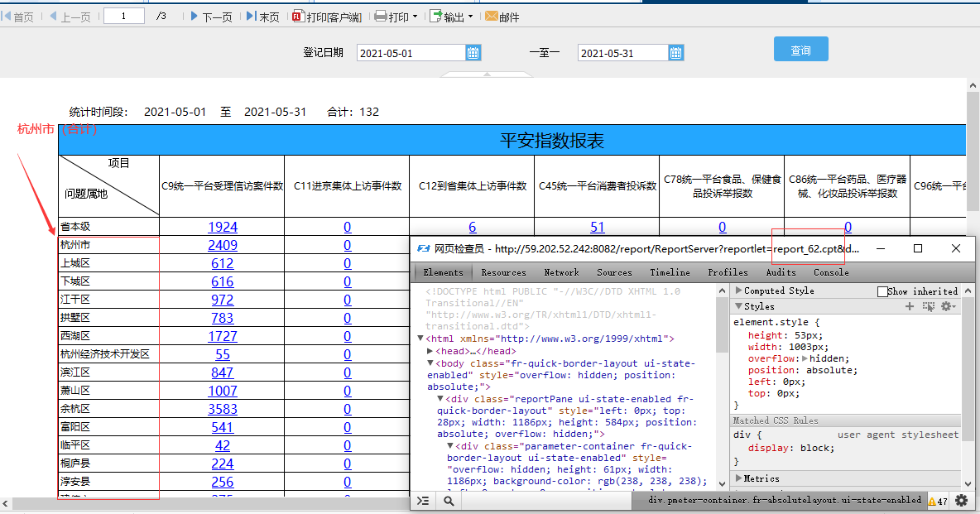
Task: Maximize the 网页检查员 inspector window
Action: tap(917, 248)
